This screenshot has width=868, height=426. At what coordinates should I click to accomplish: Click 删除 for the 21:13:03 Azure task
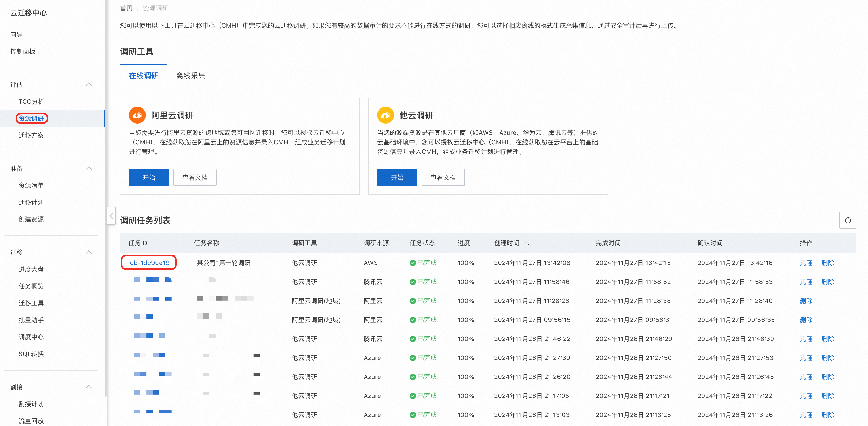coord(828,415)
